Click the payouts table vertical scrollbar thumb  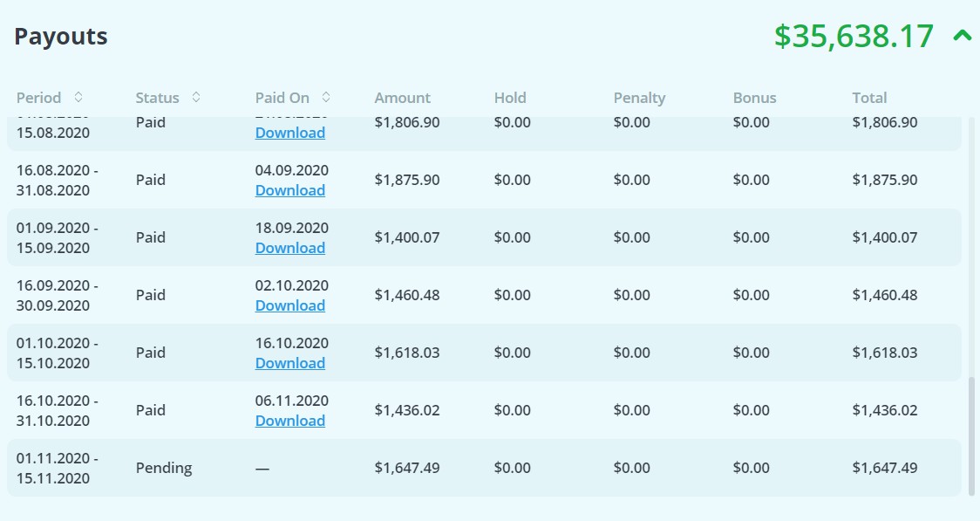(970, 435)
